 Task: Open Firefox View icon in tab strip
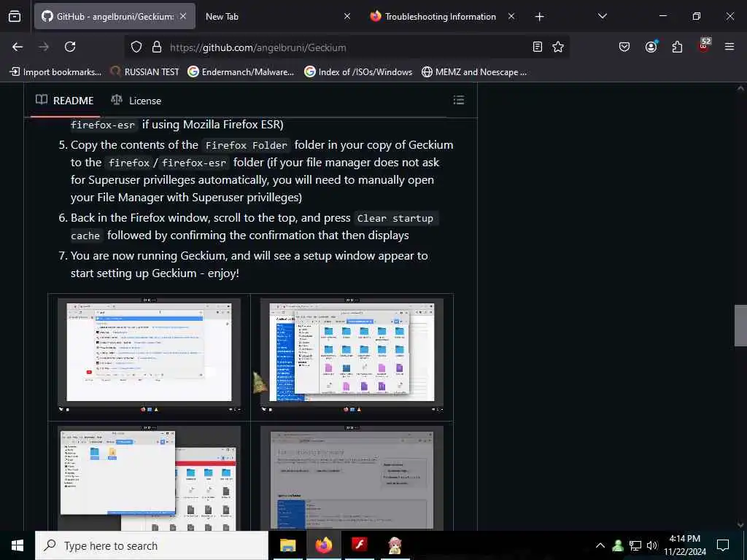[x=15, y=16]
